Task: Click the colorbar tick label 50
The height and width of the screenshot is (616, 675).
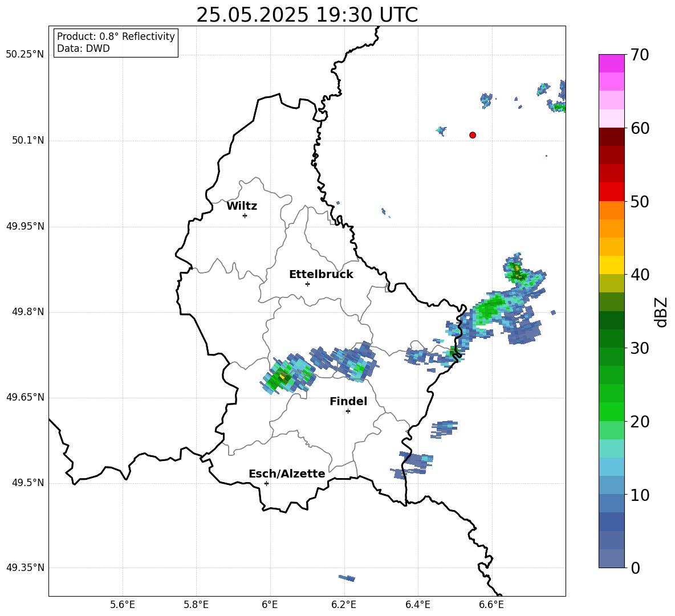Action: 640,202
